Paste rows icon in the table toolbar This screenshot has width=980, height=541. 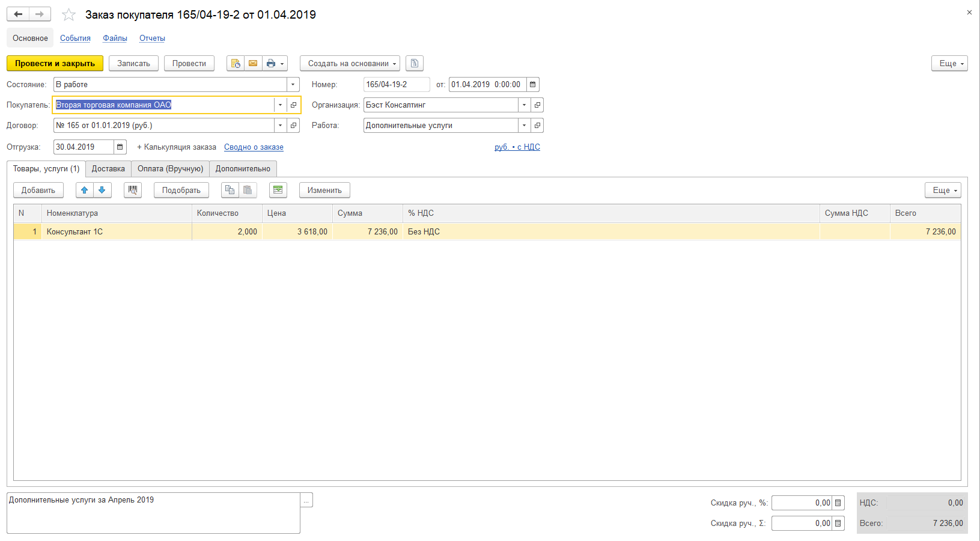(248, 191)
